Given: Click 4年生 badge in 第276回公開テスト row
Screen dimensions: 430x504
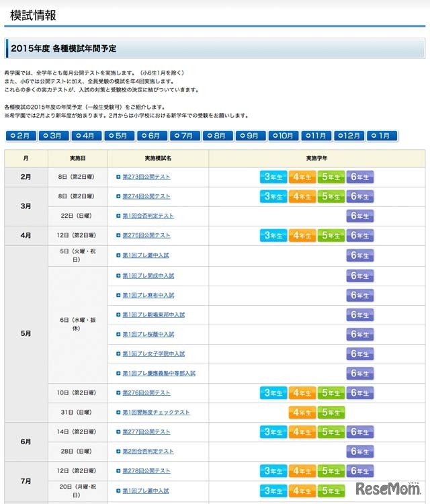Looking at the screenshot, I should pyautogui.click(x=302, y=393).
